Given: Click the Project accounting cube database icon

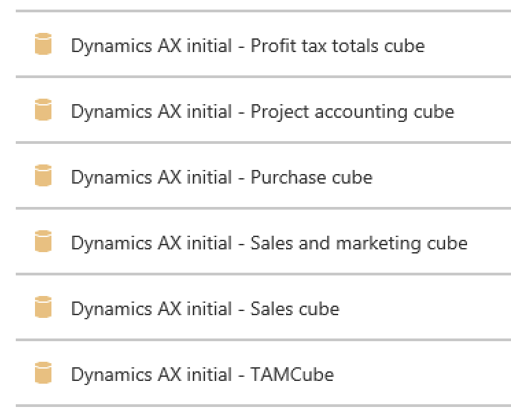Looking at the screenshot, I should [43, 111].
